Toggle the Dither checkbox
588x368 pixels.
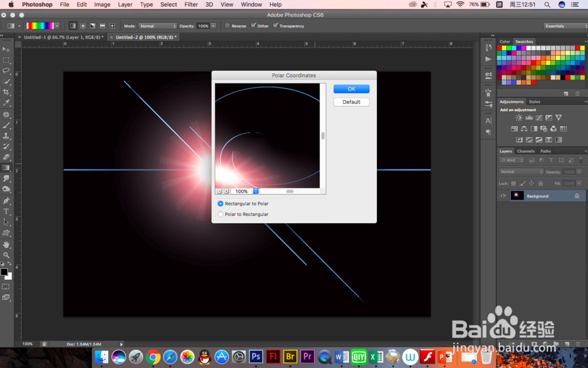pyautogui.click(x=253, y=26)
